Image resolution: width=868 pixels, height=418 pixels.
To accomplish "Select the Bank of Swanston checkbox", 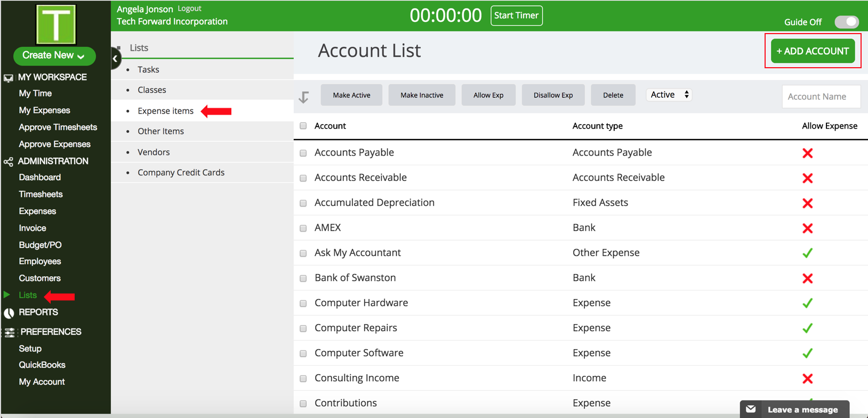I will [x=303, y=278].
